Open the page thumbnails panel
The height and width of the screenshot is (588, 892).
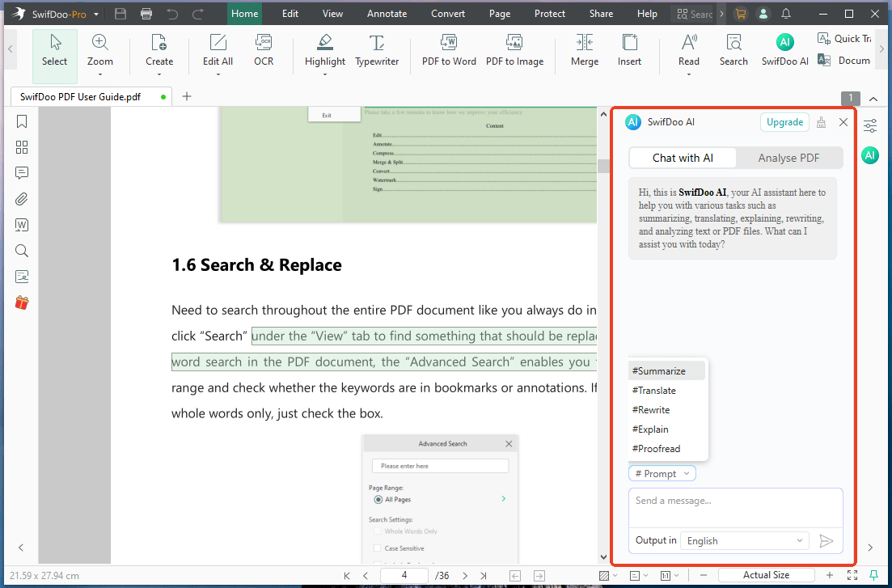point(22,147)
